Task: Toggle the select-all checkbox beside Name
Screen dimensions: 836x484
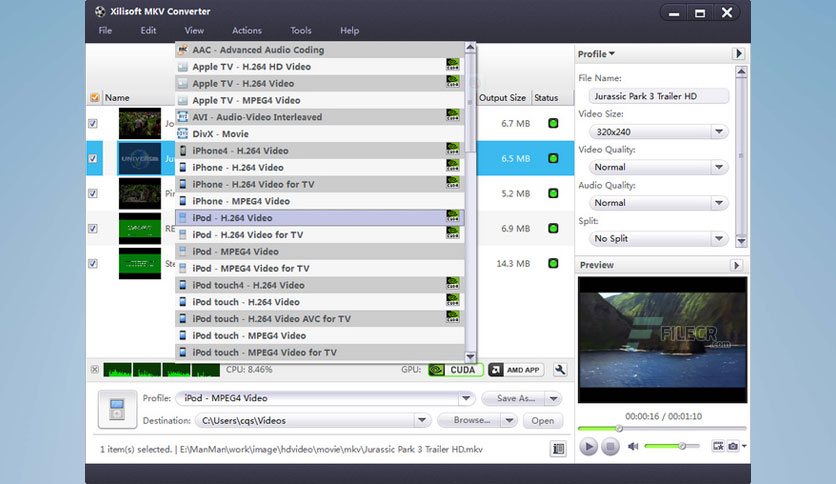Action: coord(94,98)
